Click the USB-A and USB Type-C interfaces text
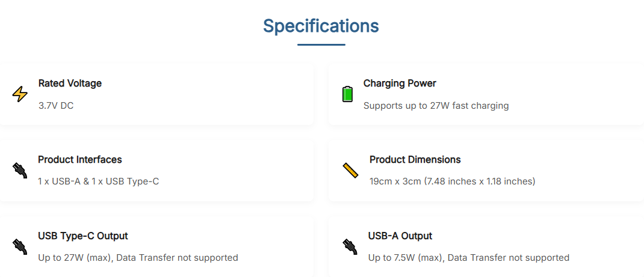644x277 pixels. tap(98, 181)
